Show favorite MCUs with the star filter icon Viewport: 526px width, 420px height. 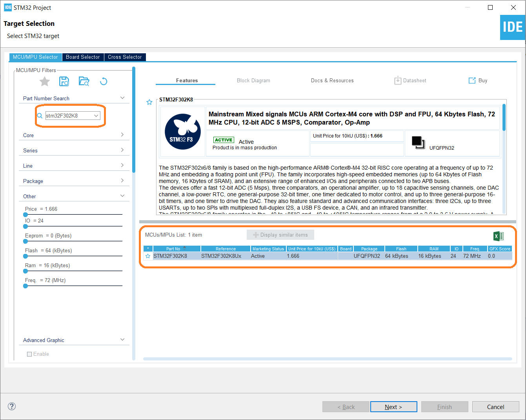[x=45, y=81]
